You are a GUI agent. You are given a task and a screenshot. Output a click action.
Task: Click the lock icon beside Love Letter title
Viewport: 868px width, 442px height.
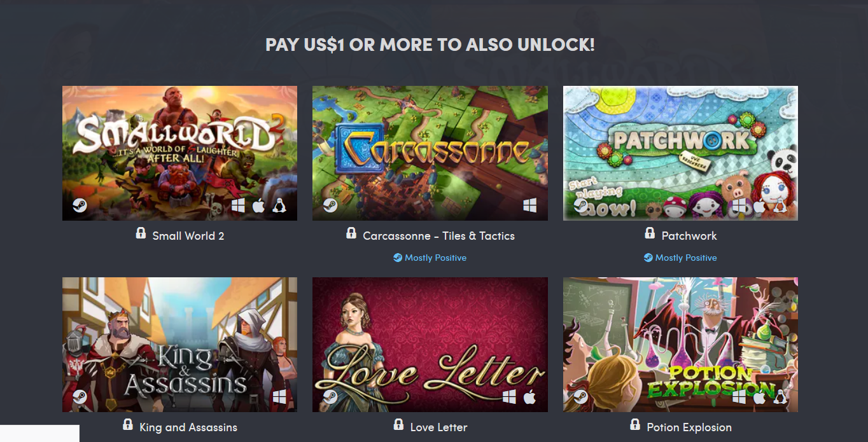[398, 425]
